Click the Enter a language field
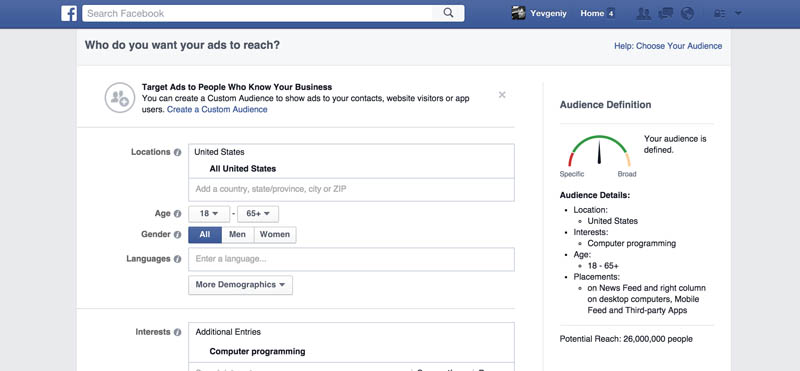Screen dimensions: 800x371 [x=351, y=259]
